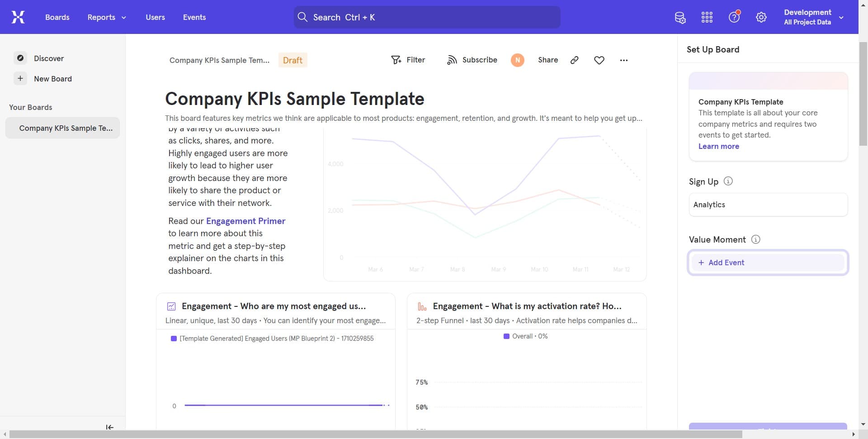Open the settings gear icon
This screenshot has width=868, height=439.
tap(761, 18)
